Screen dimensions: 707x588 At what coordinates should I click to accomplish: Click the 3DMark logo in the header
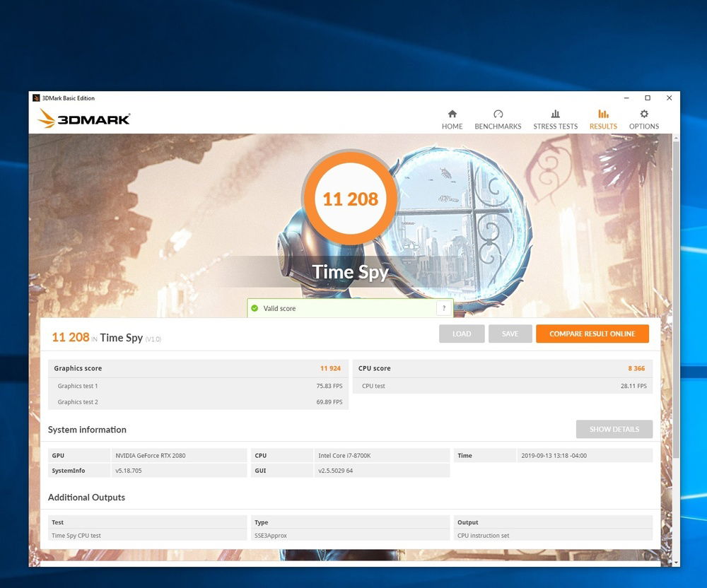84,119
